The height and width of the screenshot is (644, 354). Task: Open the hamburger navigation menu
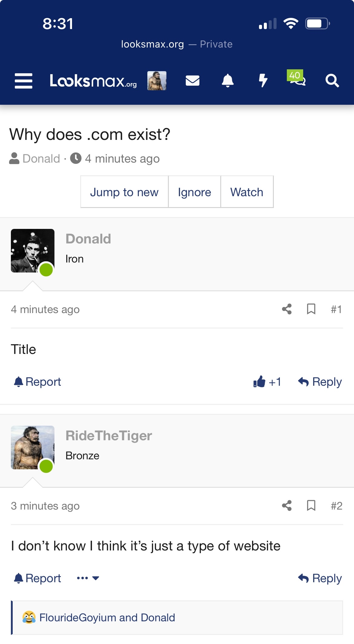pyautogui.click(x=23, y=81)
